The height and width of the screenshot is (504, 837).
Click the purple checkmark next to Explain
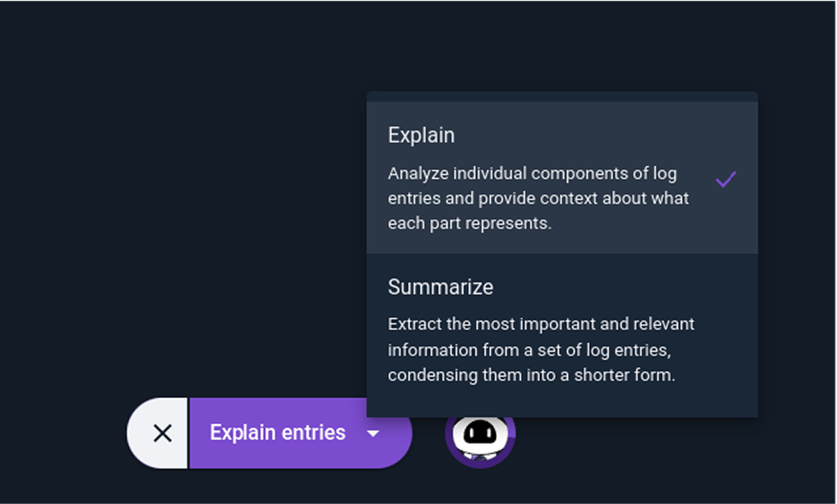coord(726,179)
